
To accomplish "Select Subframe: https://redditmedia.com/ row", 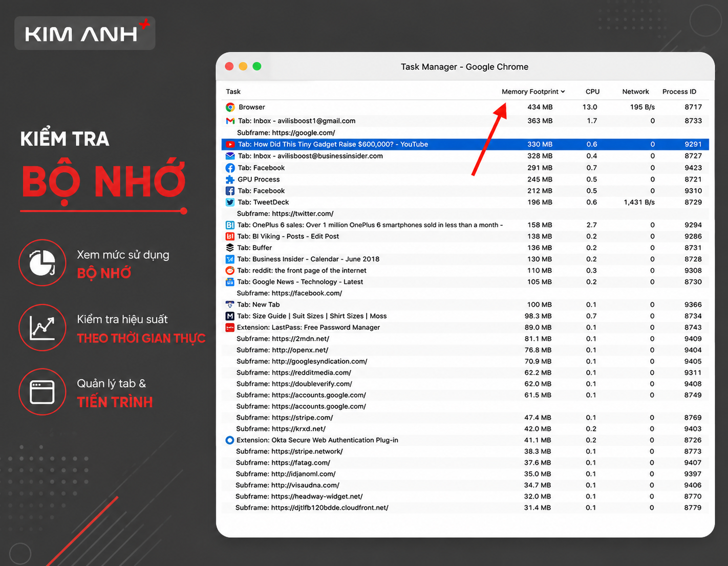I will coord(465,373).
